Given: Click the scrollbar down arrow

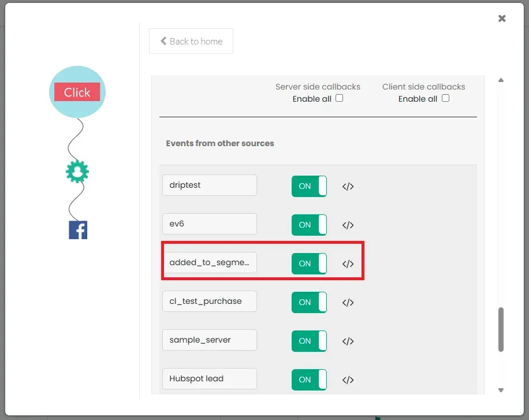Looking at the screenshot, I should [x=501, y=391].
